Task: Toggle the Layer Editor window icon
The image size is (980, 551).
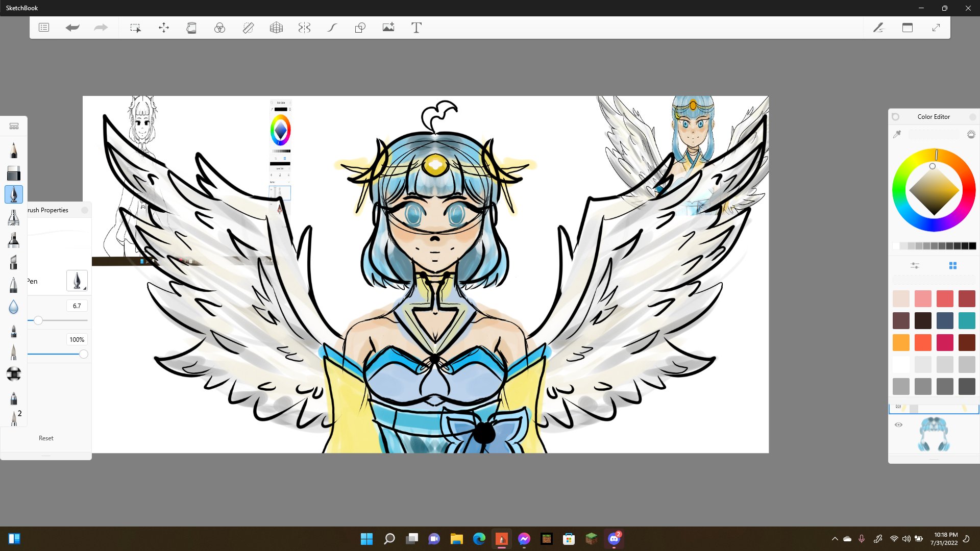Action: tap(908, 28)
